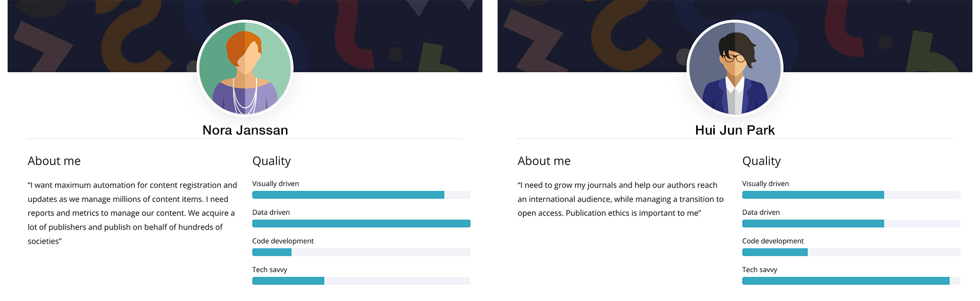
Task: Click Hui Jun Park's Data driven bar
Action: pos(851,224)
